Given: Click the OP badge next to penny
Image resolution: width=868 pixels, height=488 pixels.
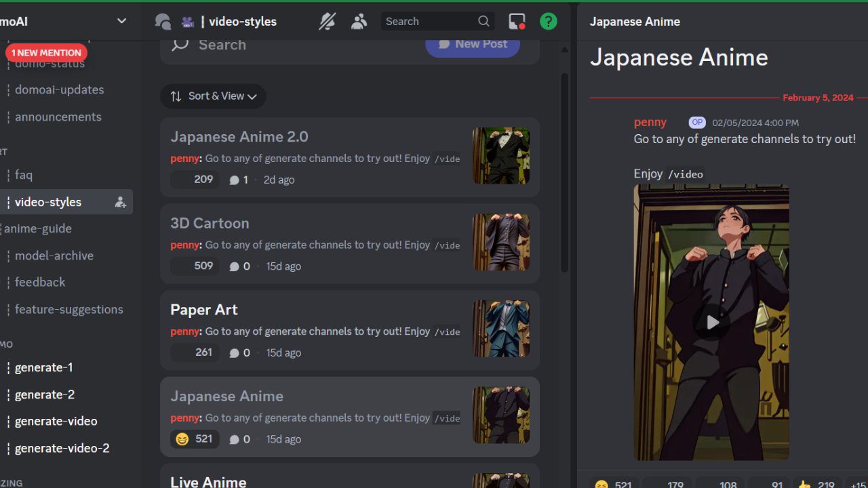Looking at the screenshot, I should point(697,123).
